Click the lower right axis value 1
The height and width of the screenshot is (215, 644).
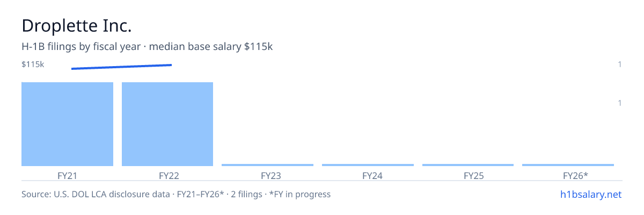[620, 103]
